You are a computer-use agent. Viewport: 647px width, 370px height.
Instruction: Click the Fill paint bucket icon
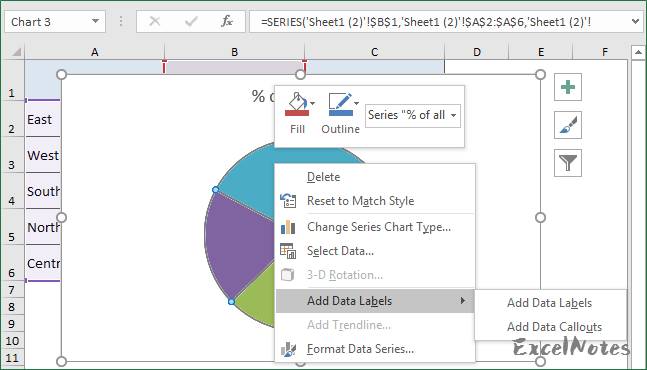[296, 104]
